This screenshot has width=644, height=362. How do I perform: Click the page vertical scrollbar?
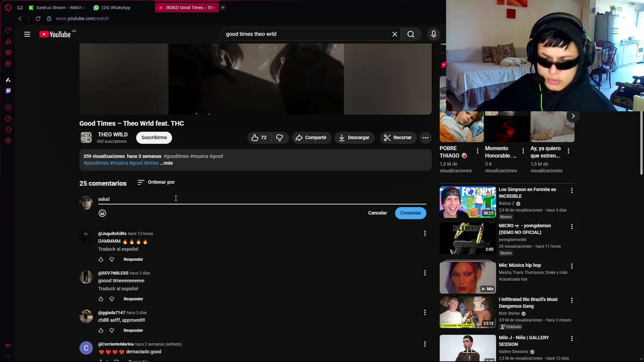[x=642, y=143]
